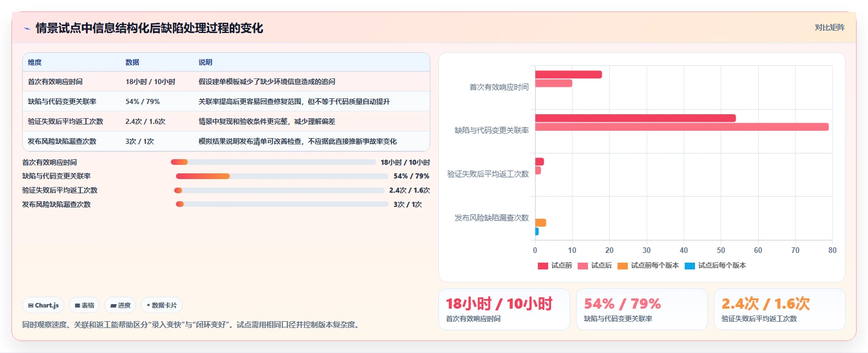The image size is (868, 353).
Task: Click the 验证失败后平均返工次数 progress bar
Action: pos(279,190)
